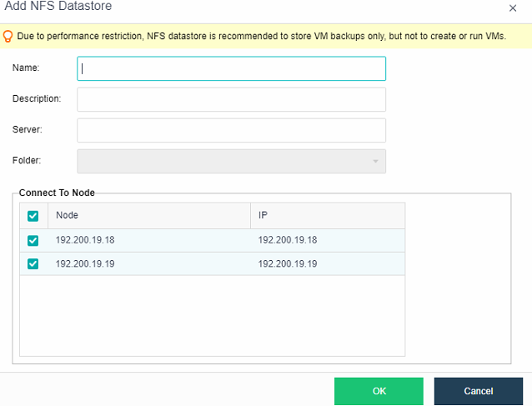The width and height of the screenshot is (532, 406).
Task: Select the IP cell showing 192.200.19.18
Action: pyautogui.click(x=287, y=241)
